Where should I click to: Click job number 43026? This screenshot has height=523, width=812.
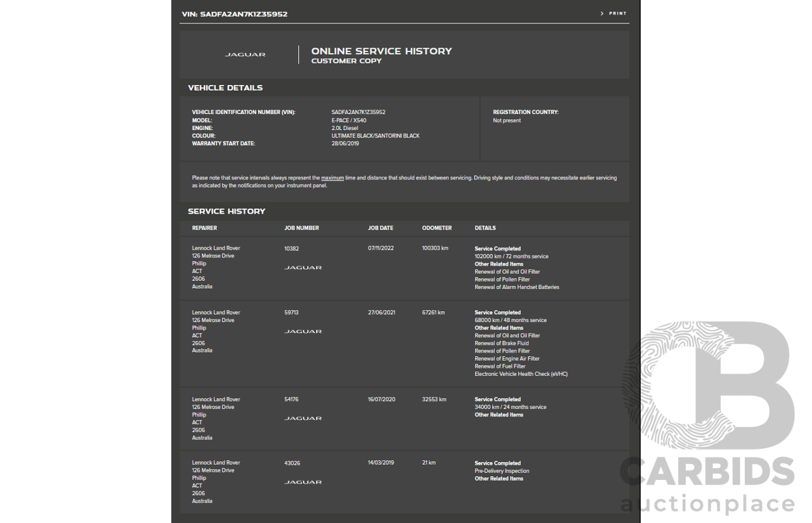[x=292, y=463]
